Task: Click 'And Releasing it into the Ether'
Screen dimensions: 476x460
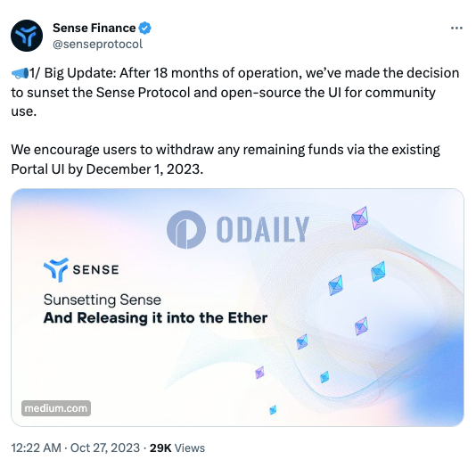Action: (155, 318)
